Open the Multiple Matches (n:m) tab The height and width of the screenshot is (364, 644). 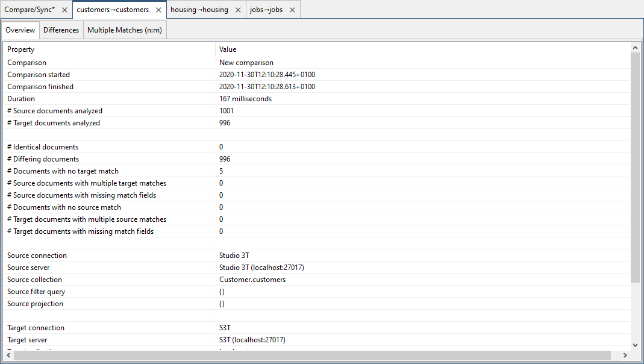coord(124,30)
